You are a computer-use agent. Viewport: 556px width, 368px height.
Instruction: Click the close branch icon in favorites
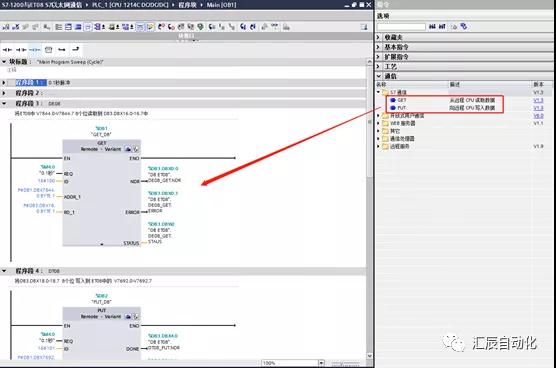point(76,50)
